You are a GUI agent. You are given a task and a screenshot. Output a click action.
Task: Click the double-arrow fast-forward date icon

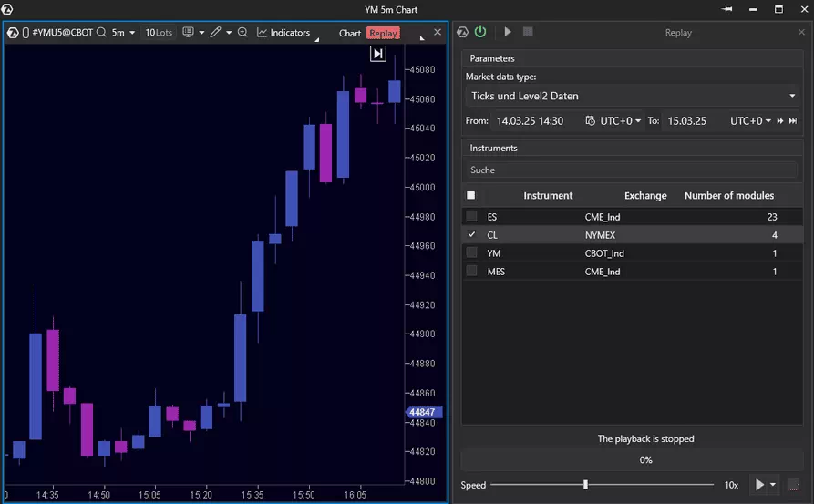(x=779, y=120)
